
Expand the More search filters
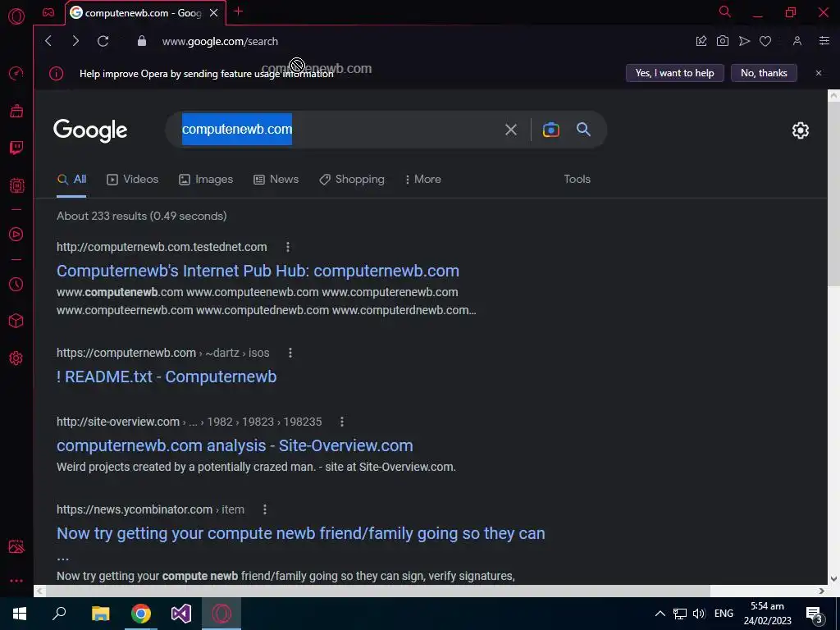click(x=423, y=180)
